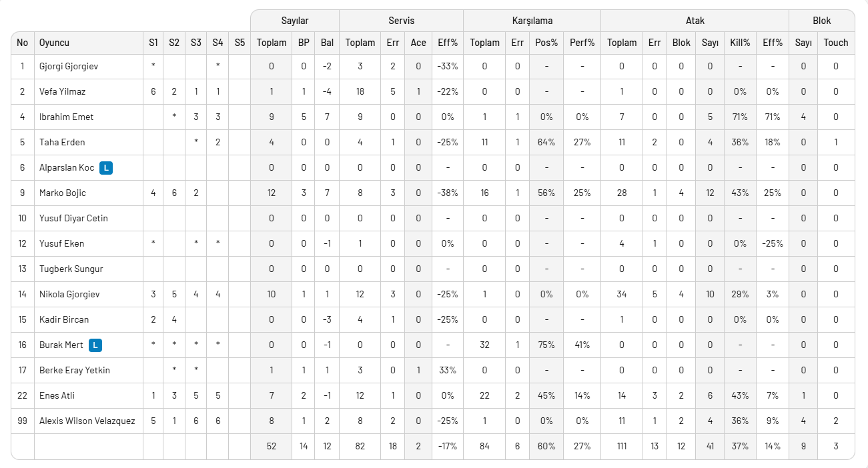Click the libero badge next to Alparslan Koc
This screenshot has height=468, width=868.
click(x=106, y=168)
